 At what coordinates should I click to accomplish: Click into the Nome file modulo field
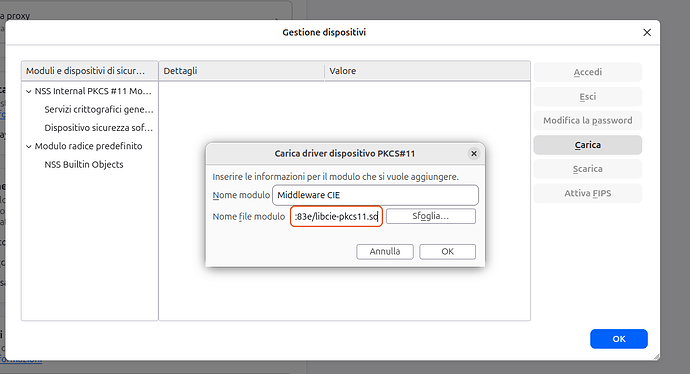(336, 216)
